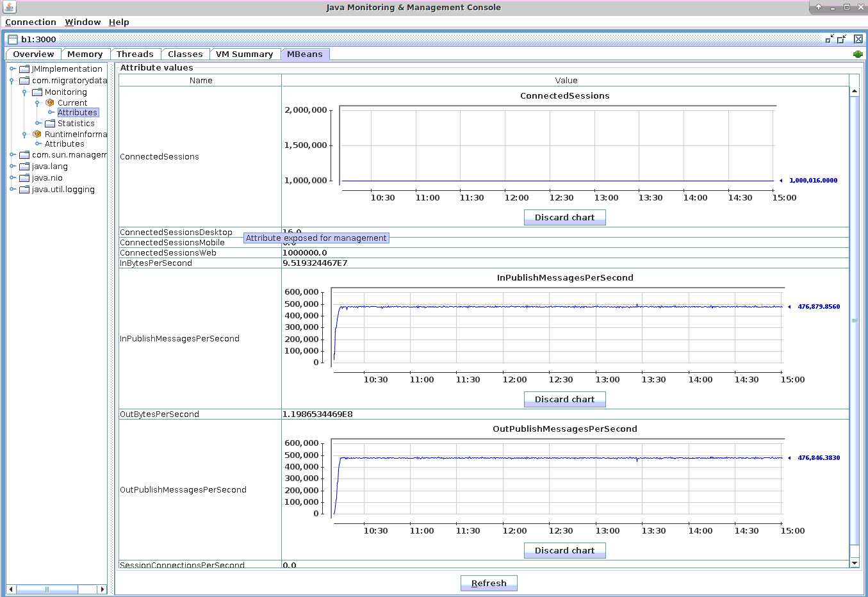Open the Help menu

[119, 22]
